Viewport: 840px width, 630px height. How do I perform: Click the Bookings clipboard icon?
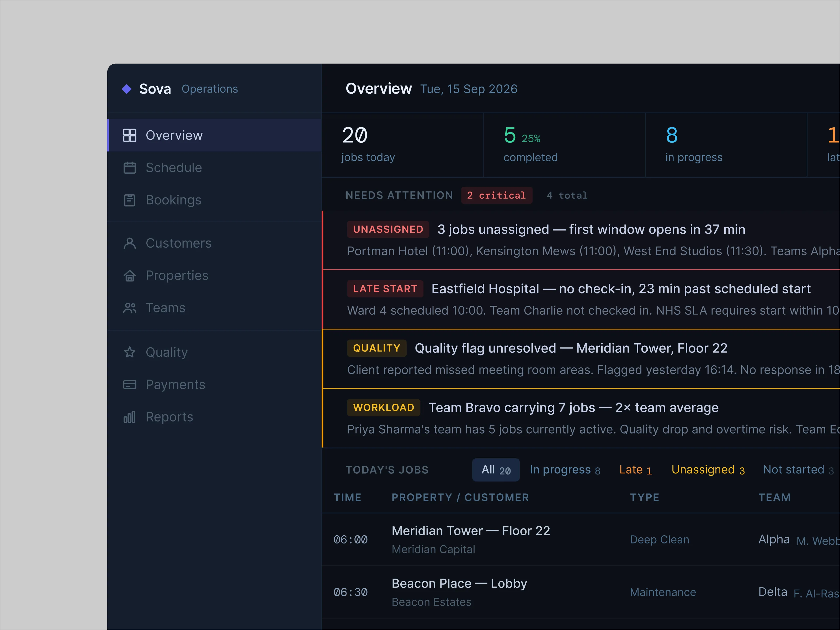click(130, 200)
